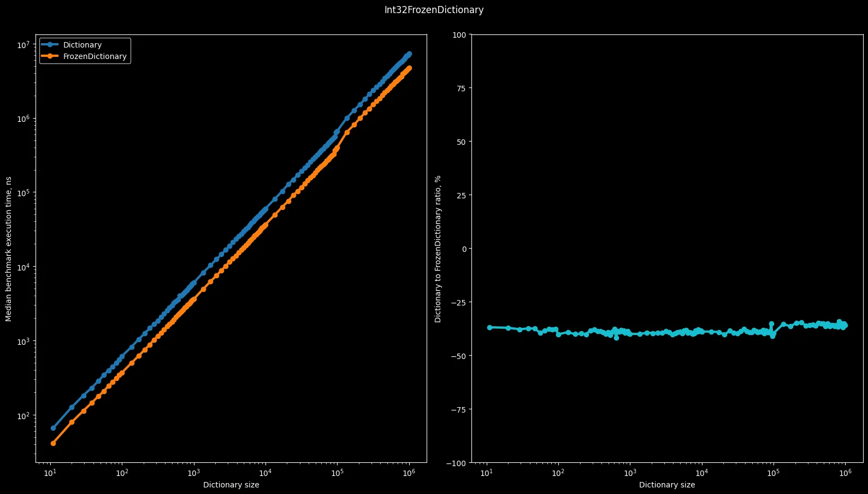Image resolution: width=868 pixels, height=494 pixels.
Task: Click the 10⁷ tick label on left y-axis
Action: (23, 45)
